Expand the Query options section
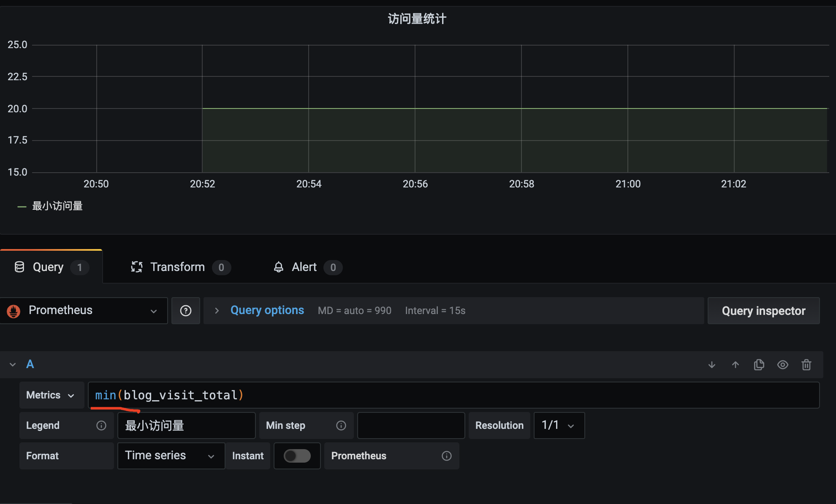The width and height of the screenshot is (836, 504). 267,311
